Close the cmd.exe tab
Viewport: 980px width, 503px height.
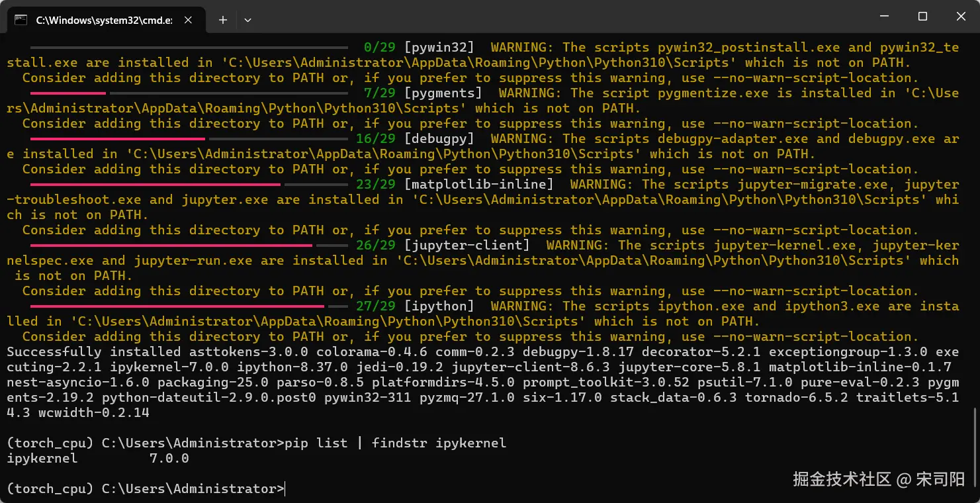point(187,20)
